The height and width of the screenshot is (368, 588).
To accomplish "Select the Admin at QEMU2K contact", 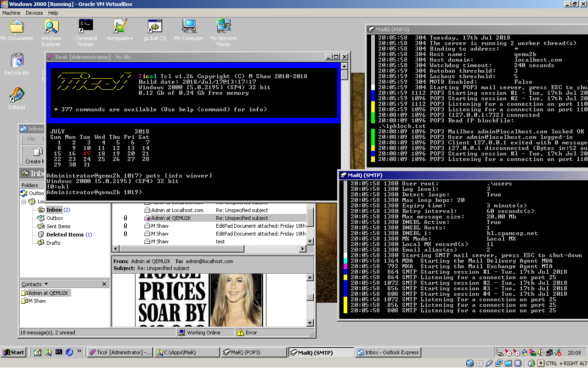I will [x=45, y=293].
